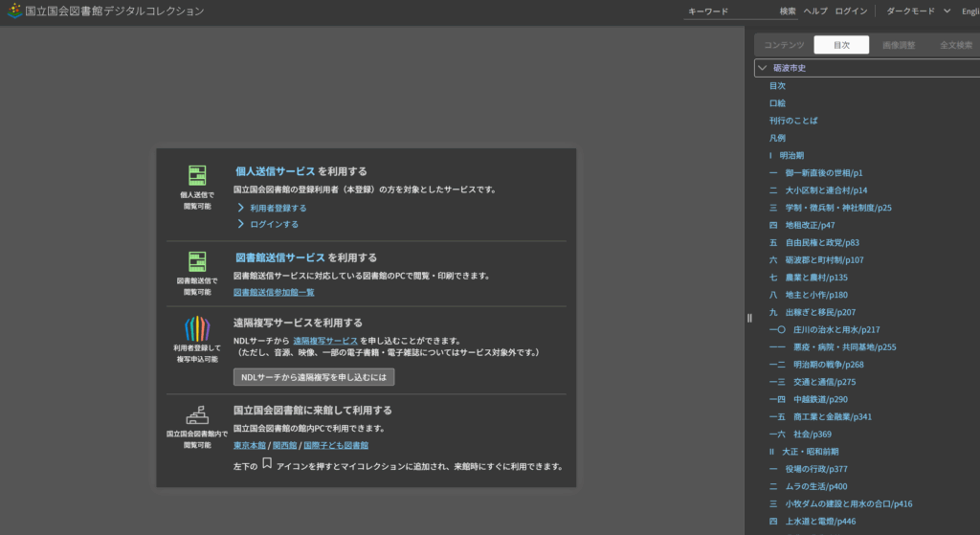Open the 全文検索 tab
The image size is (980, 535).
tap(955, 45)
